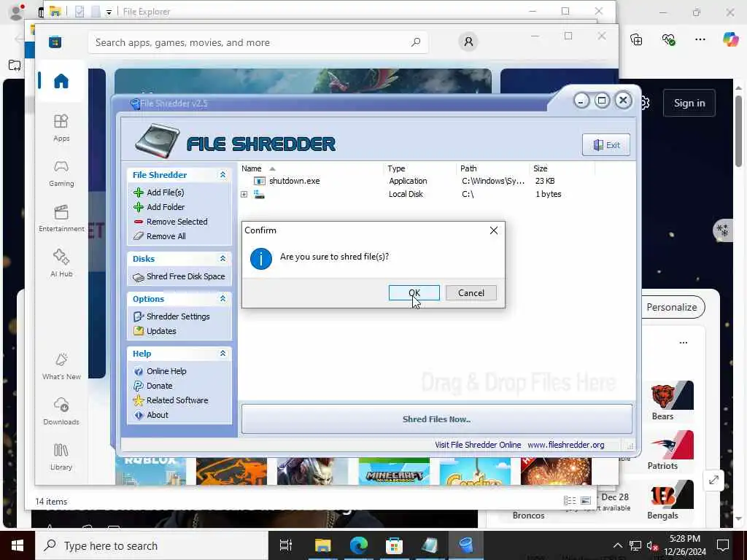Open AI Hub in Microsoft Store
747x560 pixels.
[61, 263]
